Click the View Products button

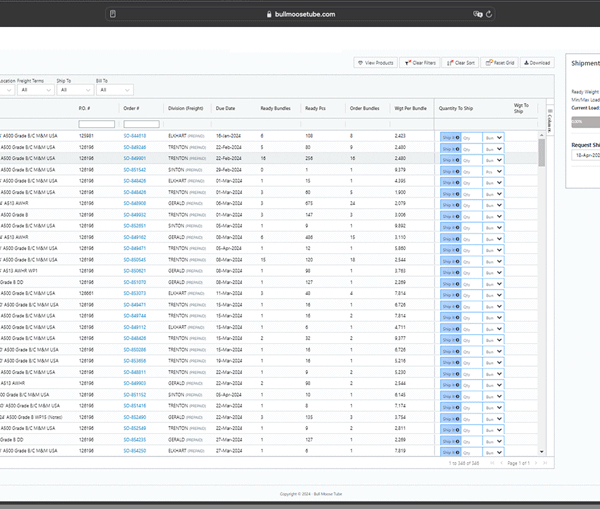tap(376, 63)
